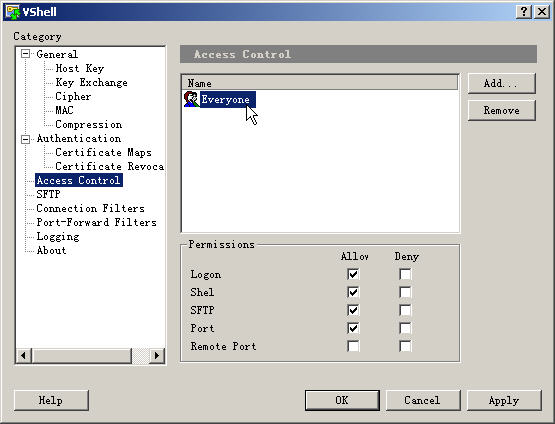Open the Connection Filters category
The image size is (555, 424).
click(90, 208)
